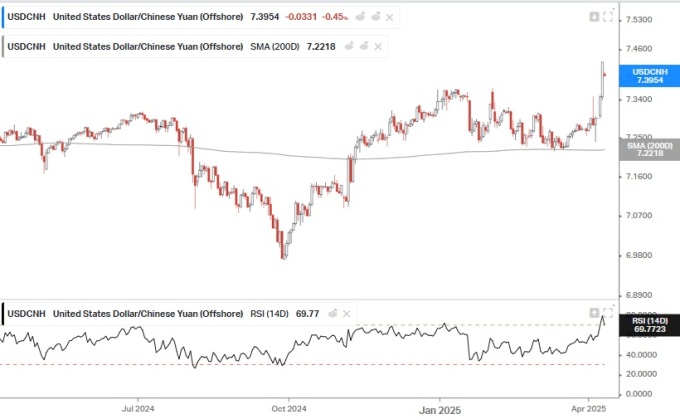The height and width of the screenshot is (419, 680).
Task: Remove the USDCNH price series from chart
Action: pyautogui.click(x=390, y=17)
